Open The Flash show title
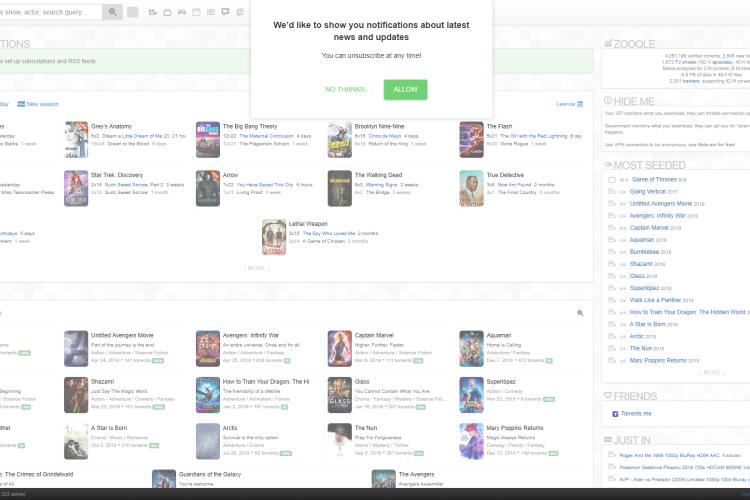Image resolution: width=750 pixels, height=500 pixels. pyautogui.click(x=499, y=126)
